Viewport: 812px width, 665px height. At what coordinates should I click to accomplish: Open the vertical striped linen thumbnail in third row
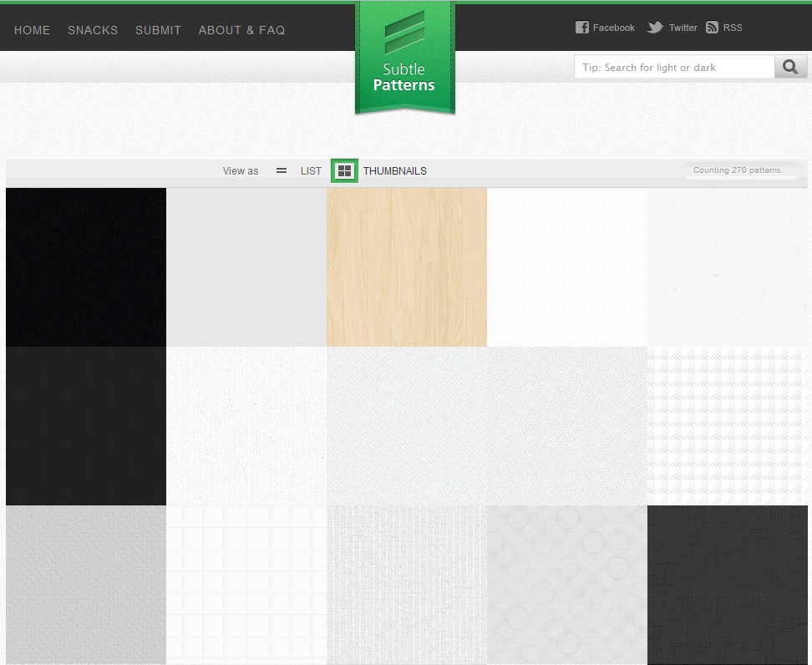coord(407,585)
